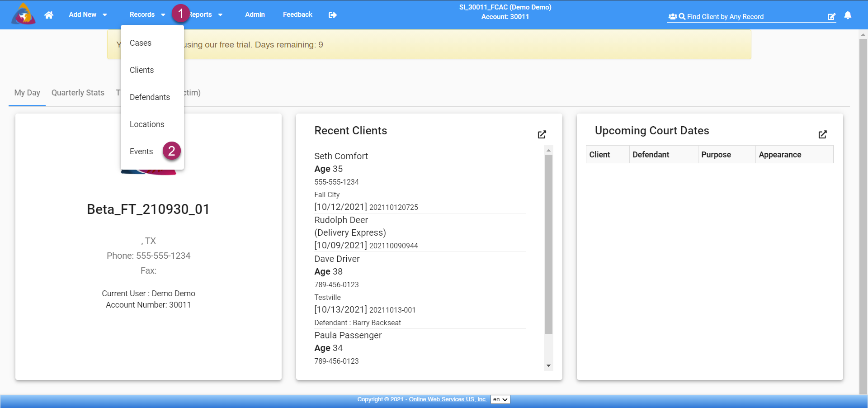Open Upcoming Court Dates expanded view
This screenshot has height=408, width=868.
click(823, 134)
